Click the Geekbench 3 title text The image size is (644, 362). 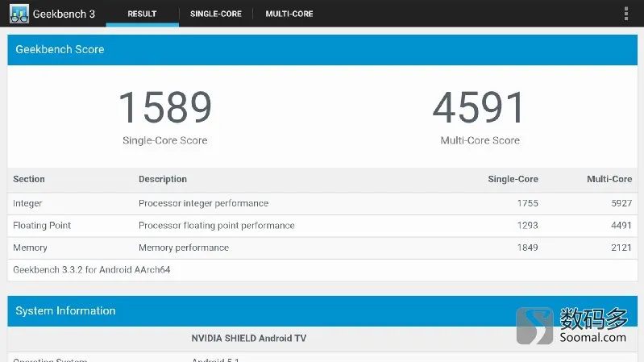64,14
